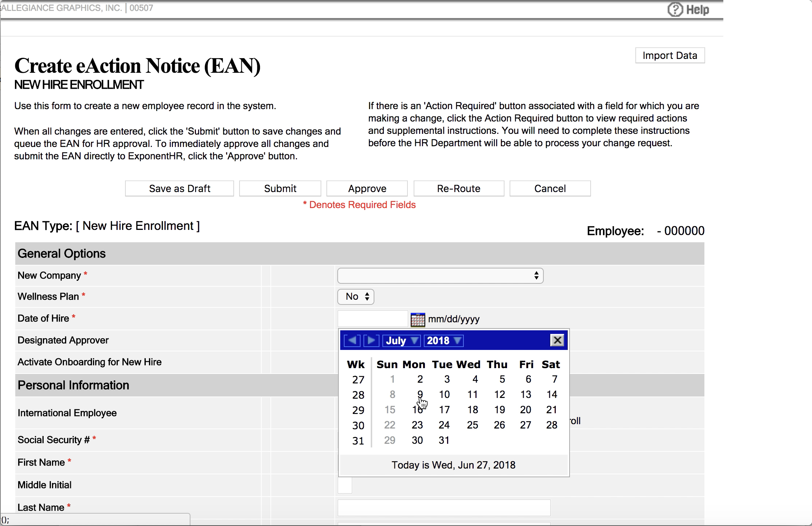Image resolution: width=812 pixels, height=526 pixels.
Task: Focus the Date of Hire text field
Action: [x=373, y=319]
